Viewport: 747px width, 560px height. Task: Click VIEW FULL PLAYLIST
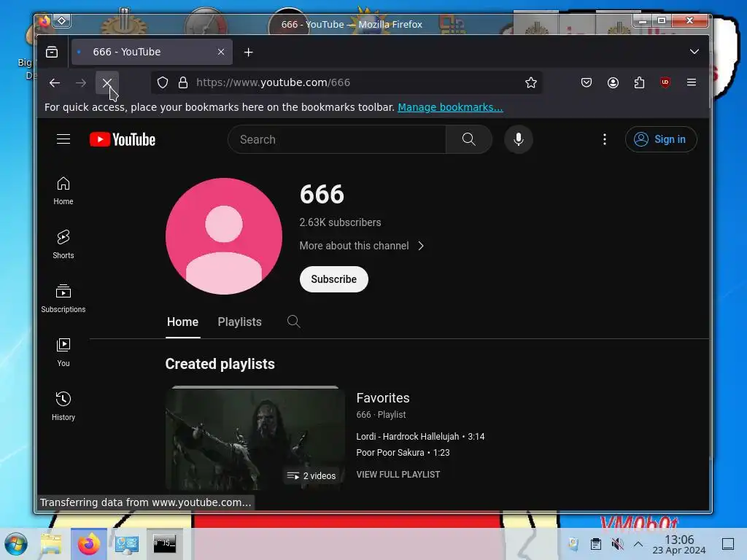click(398, 475)
